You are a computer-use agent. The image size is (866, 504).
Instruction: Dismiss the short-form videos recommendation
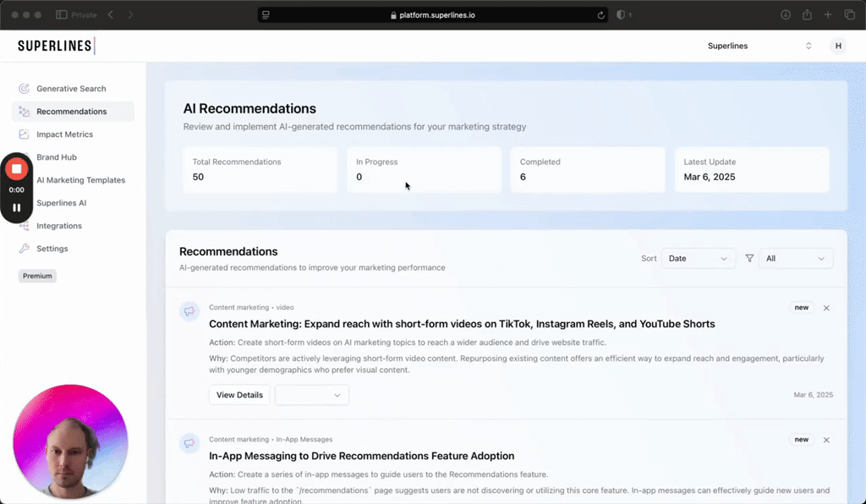pos(826,308)
